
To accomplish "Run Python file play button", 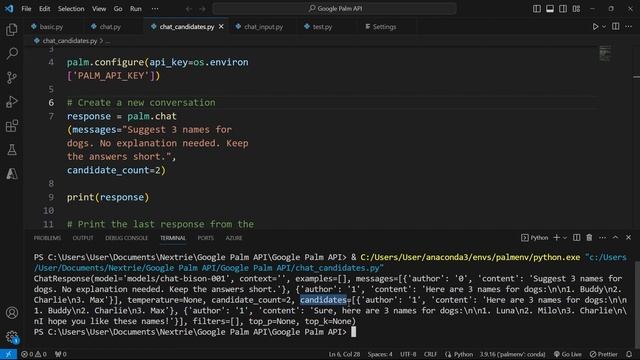I will point(595,27).
